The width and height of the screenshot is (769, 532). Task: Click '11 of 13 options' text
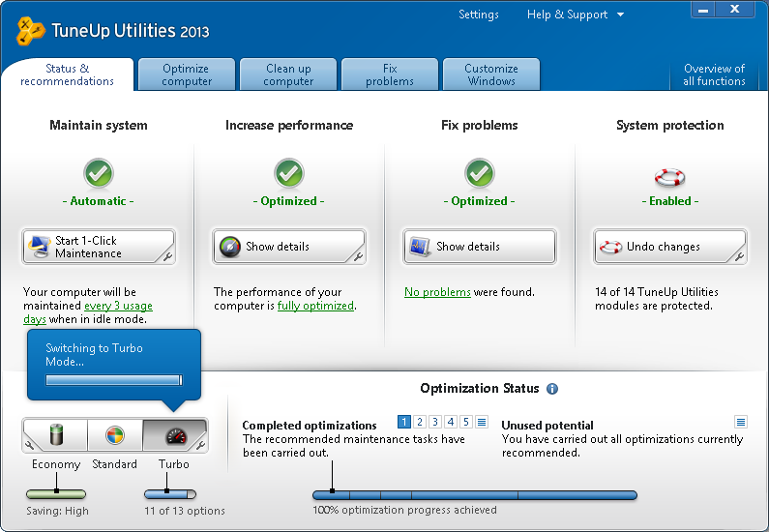pos(185,511)
